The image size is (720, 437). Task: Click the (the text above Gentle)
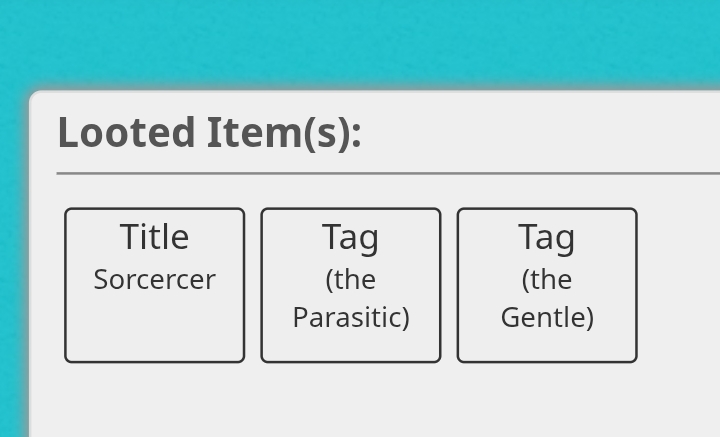pos(547,280)
